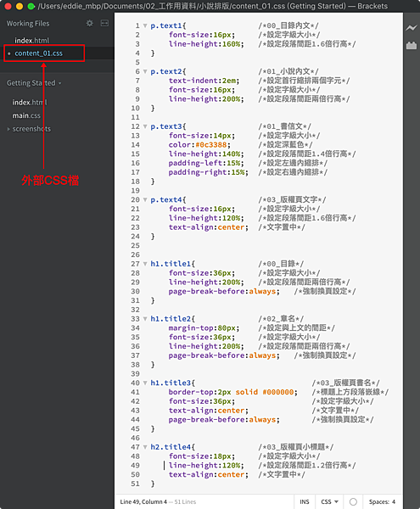420x509 pixels.
Task: Collapse the h1.title1 code block
Action: [x=145, y=264]
